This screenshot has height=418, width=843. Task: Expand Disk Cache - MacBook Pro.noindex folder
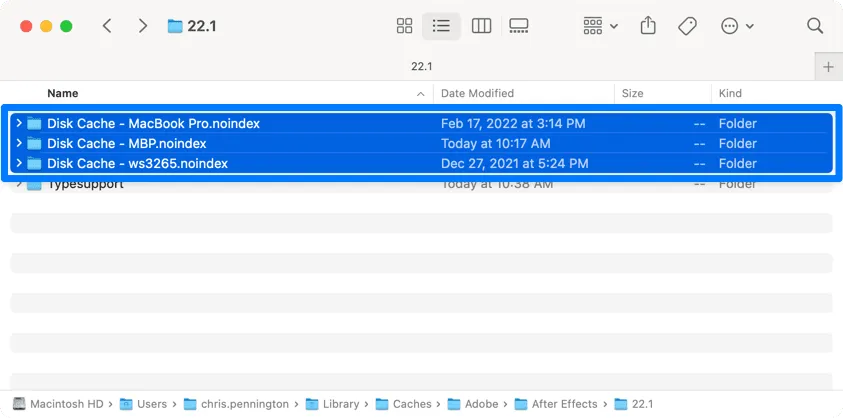coord(19,123)
